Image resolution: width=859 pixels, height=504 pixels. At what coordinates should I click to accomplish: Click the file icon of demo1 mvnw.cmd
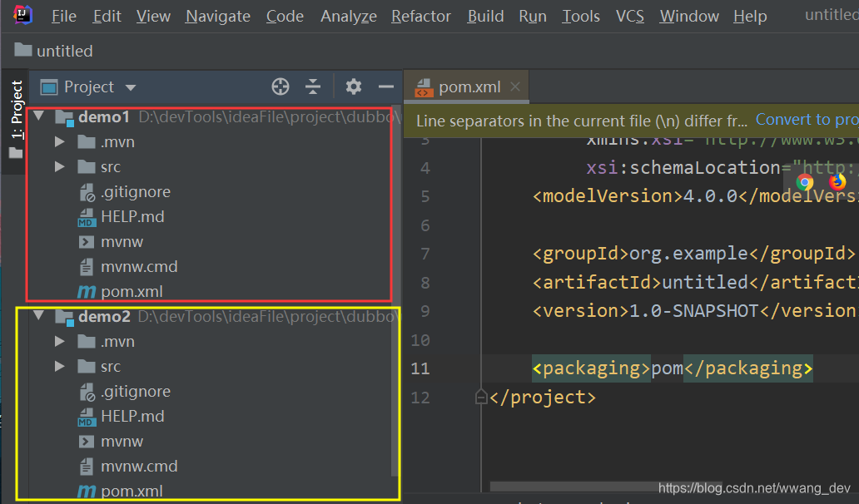pos(87,267)
